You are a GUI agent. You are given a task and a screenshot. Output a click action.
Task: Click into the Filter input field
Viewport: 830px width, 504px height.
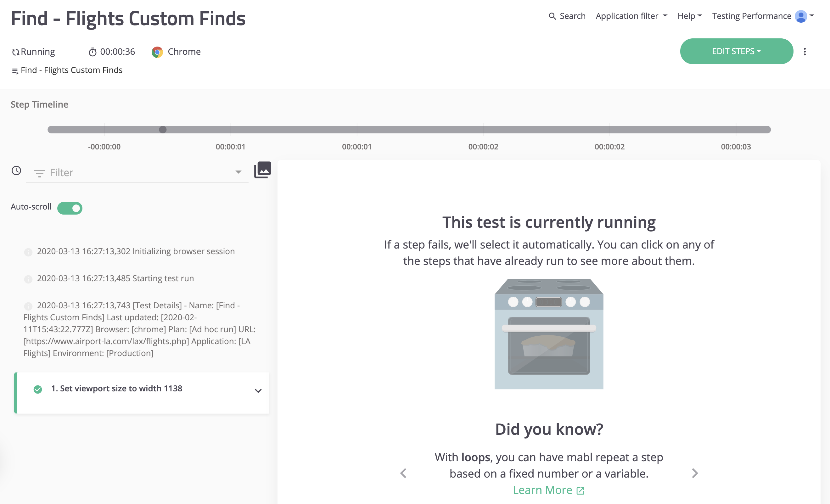pyautogui.click(x=137, y=172)
